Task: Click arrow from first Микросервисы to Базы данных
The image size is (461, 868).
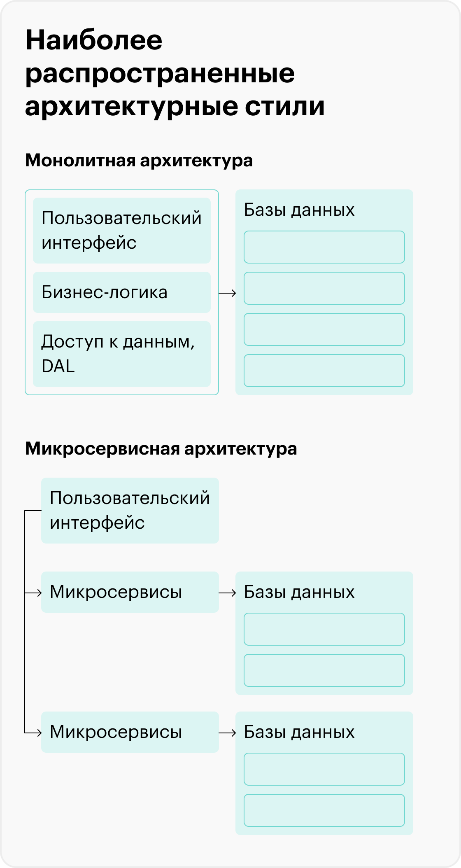Action: click(227, 593)
